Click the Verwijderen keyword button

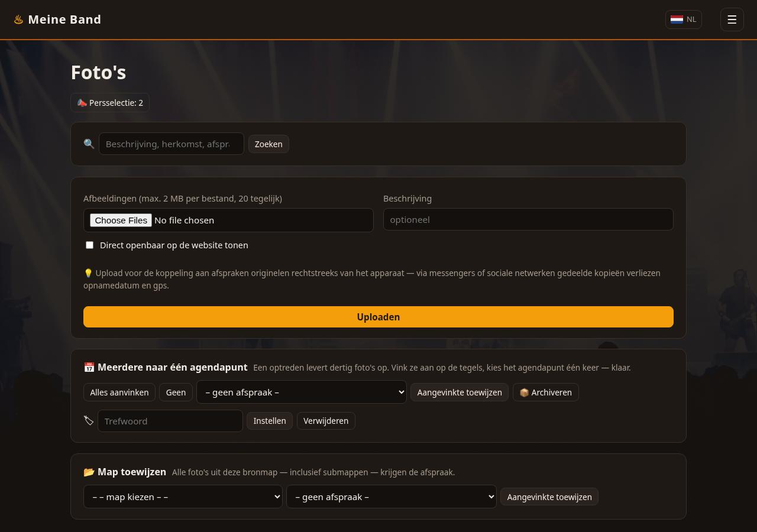click(326, 420)
